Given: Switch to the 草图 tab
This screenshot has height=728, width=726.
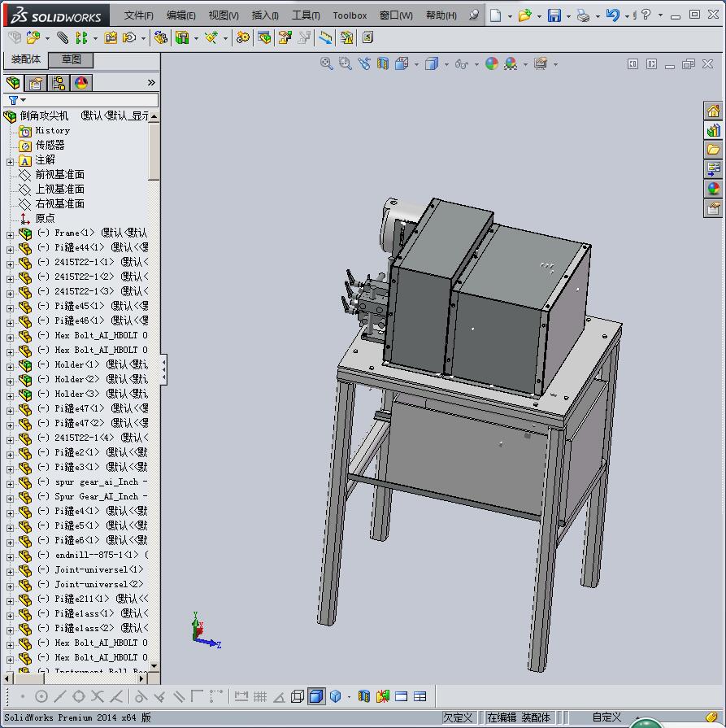Looking at the screenshot, I should tap(71, 59).
